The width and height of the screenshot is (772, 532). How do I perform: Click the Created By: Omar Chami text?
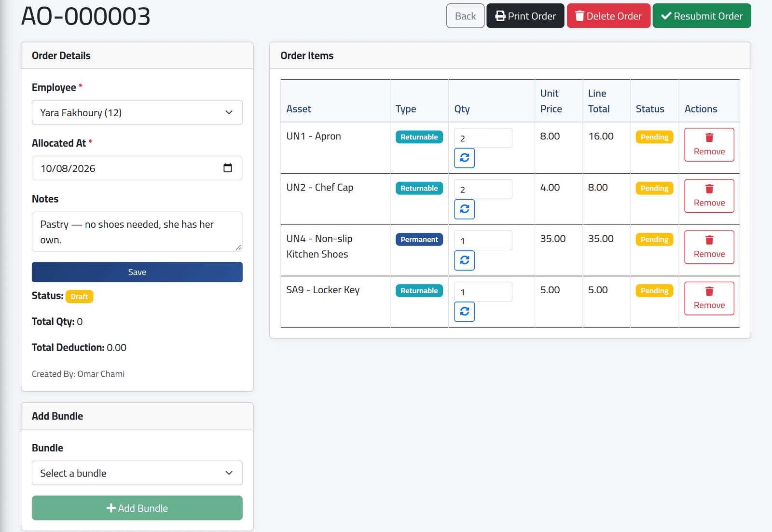(x=78, y=374)
